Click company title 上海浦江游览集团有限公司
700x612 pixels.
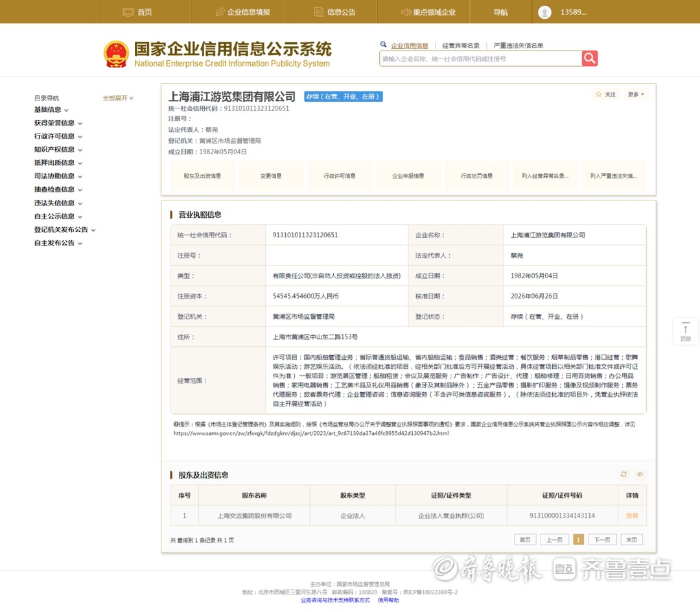pyautogui.click(x=231, y=97)
